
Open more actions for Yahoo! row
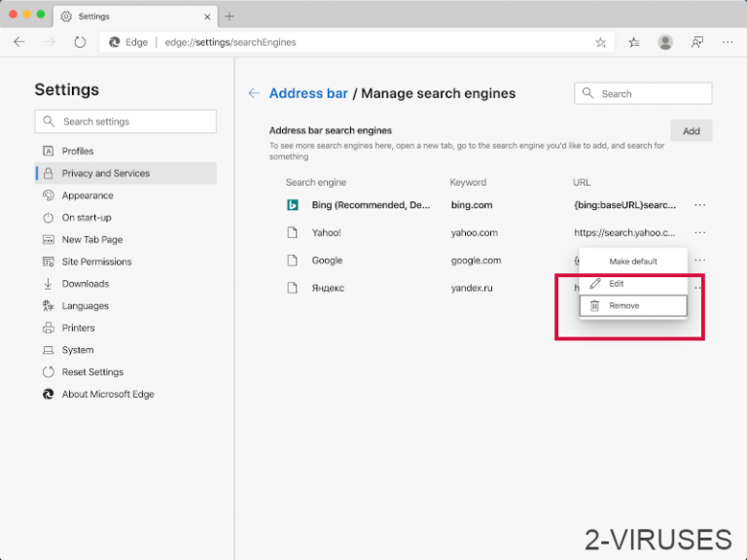699,233
